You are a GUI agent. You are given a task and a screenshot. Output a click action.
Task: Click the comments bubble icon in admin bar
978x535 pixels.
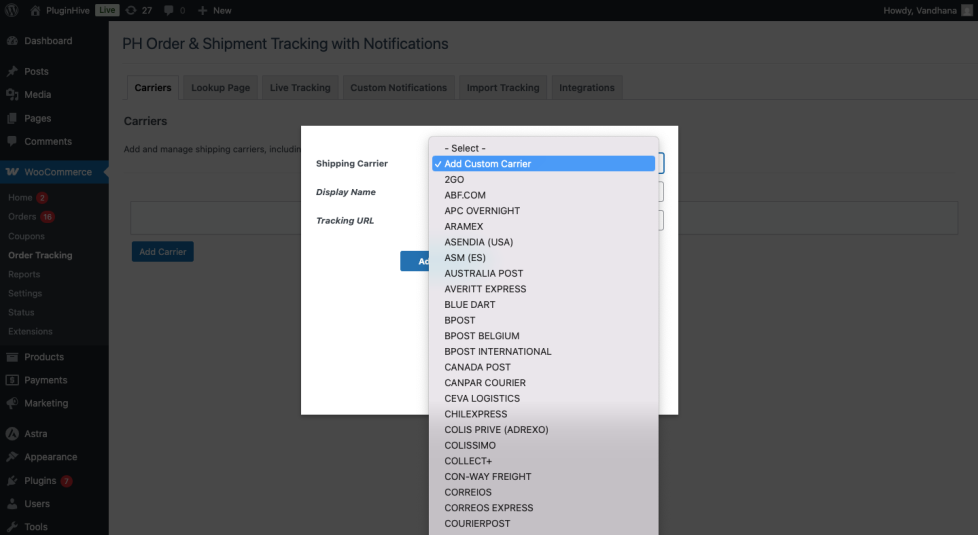click(x=167, y=10)
